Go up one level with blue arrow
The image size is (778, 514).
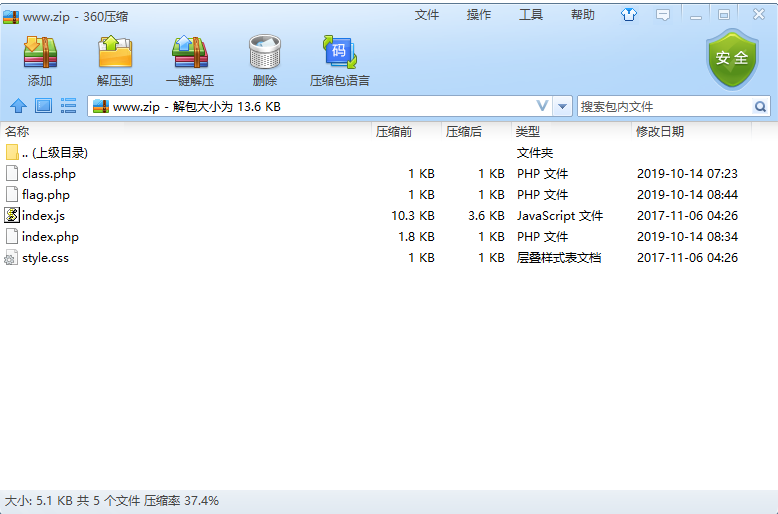(18, 106)
